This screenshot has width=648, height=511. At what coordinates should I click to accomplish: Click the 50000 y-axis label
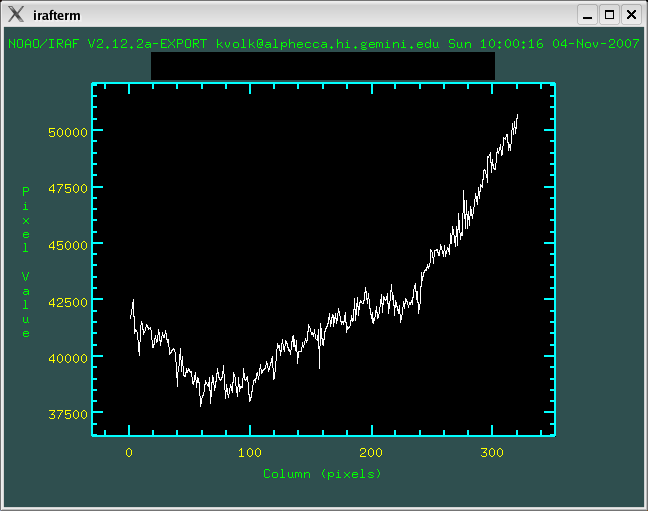pyautogui.click(x=68, y=132)
